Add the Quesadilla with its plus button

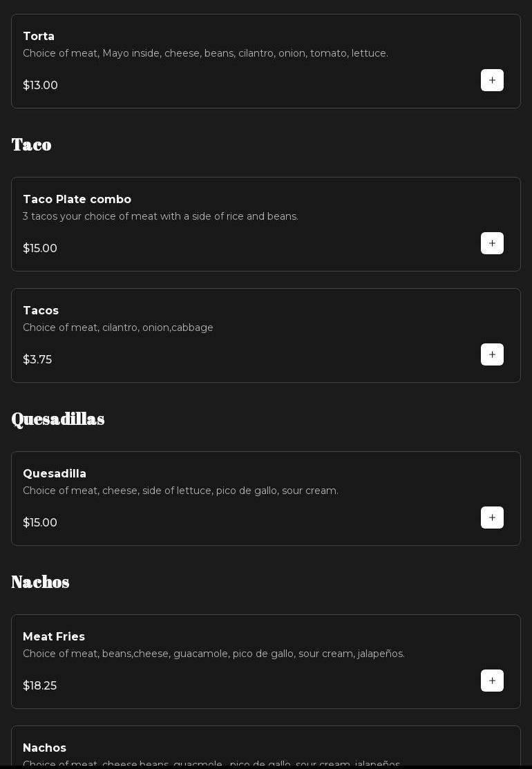click(492, 518)
